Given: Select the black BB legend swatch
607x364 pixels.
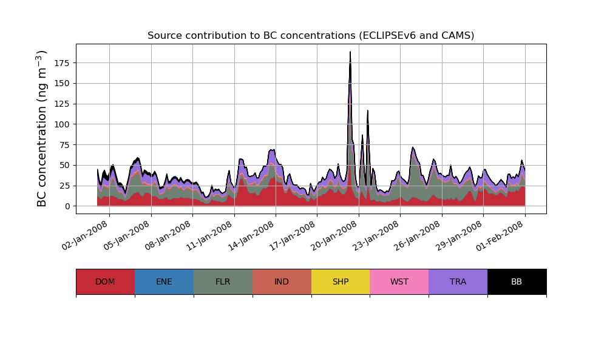Looking at the screenshot, I should 517,281.
